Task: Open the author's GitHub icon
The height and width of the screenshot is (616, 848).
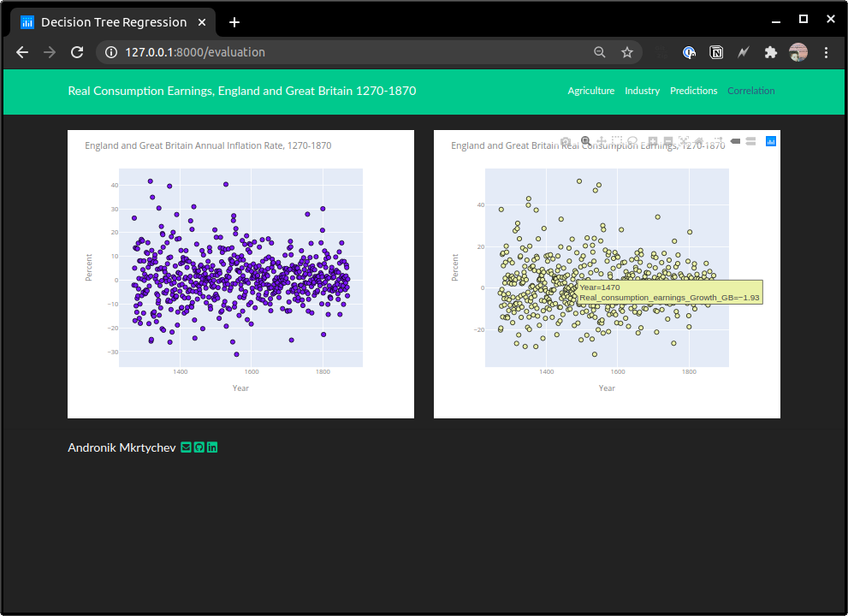Action: pyautogui.click(x=199, y=447)
